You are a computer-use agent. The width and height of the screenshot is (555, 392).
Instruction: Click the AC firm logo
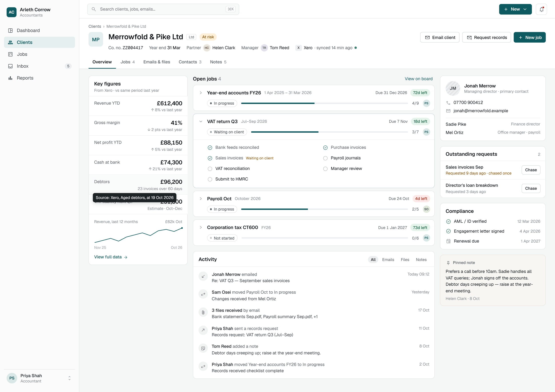(11, 12)
